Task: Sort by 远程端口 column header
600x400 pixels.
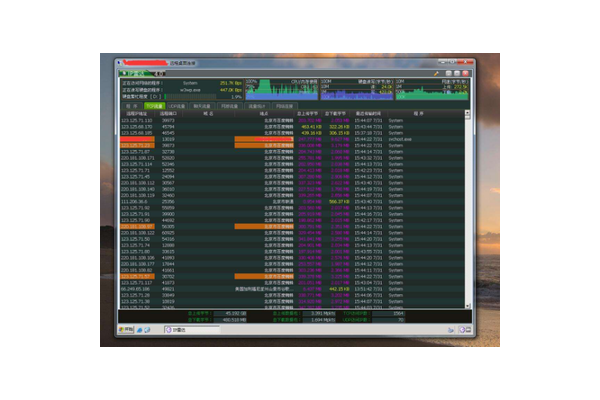Action: point(168,113)
